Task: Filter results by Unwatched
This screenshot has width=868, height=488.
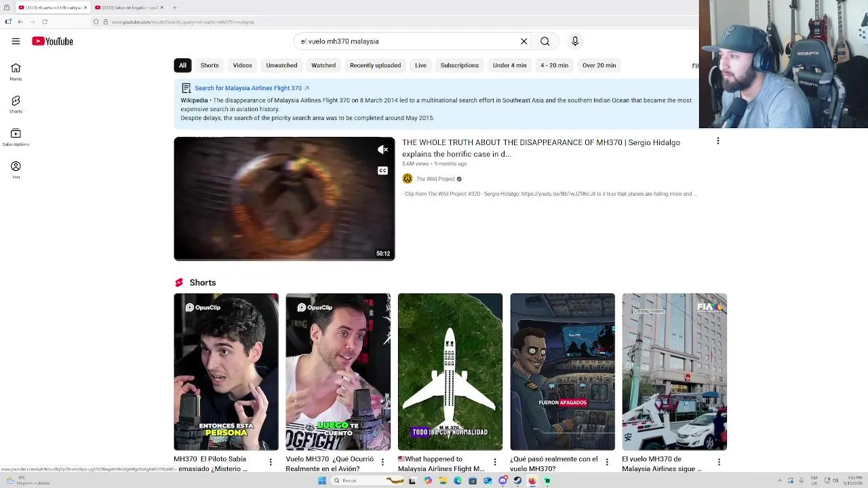Action: (x=281, y=65)
